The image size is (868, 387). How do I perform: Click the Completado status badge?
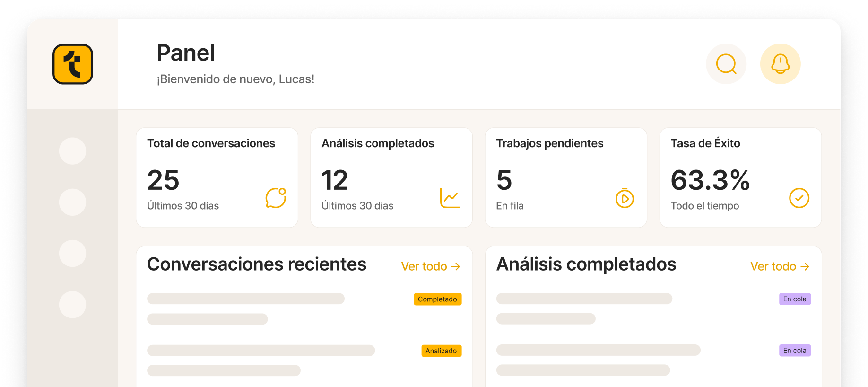(438, 299)
